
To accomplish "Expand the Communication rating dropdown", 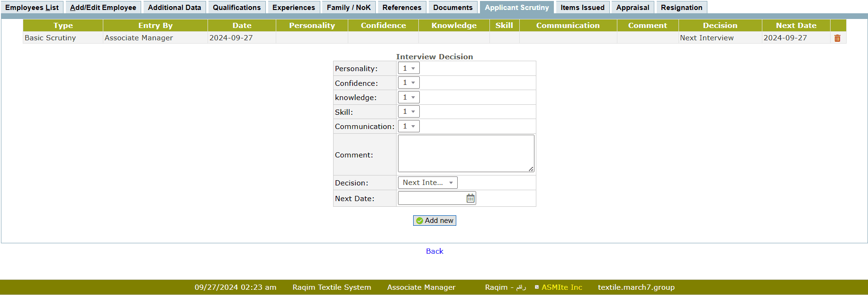I will coord(408,126).
